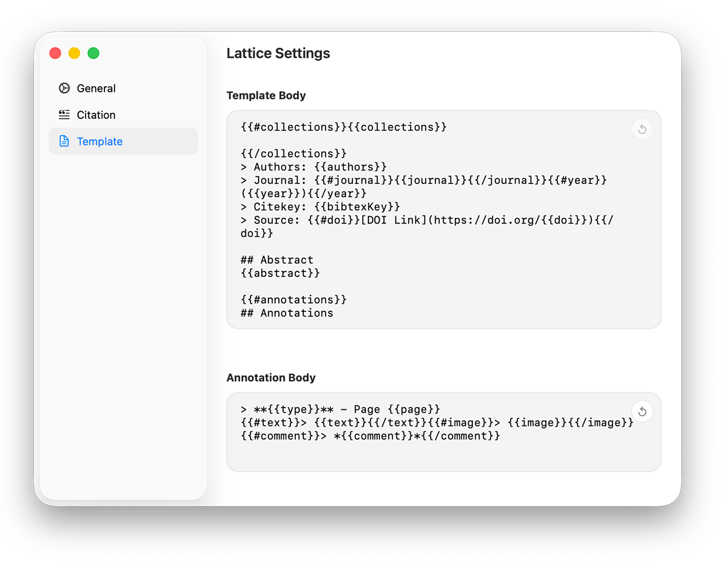Screen dimensions: 728x568
Task: Click the '{{#collections}}{{collections}}' first line
Action: pyautogui.click(x=344, y=127)
